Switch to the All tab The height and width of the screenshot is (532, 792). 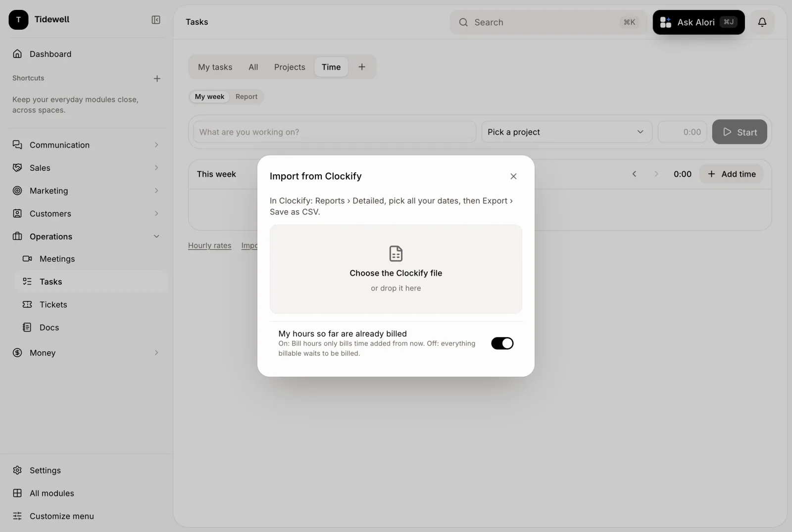coord(253,67)
